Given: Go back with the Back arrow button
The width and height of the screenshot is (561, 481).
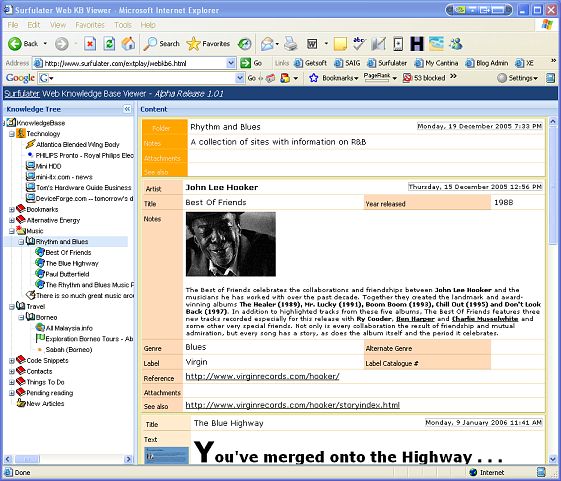Looking at the screenshot, I should tap(23, 44).
